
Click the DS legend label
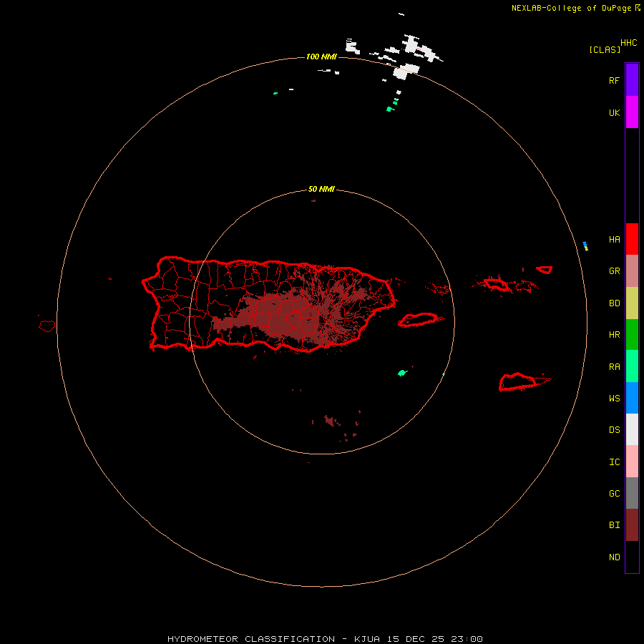(x=614, y=430)
